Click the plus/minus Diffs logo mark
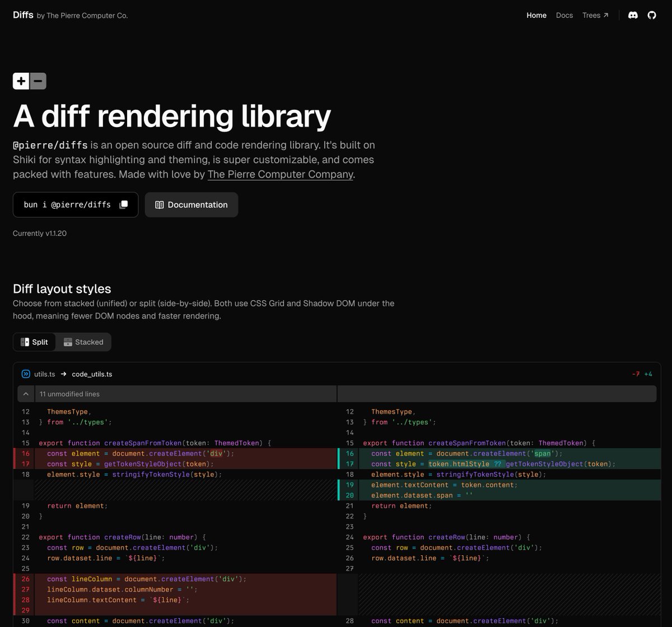Screen dimensions: 672x627 [x=30, y=81]
